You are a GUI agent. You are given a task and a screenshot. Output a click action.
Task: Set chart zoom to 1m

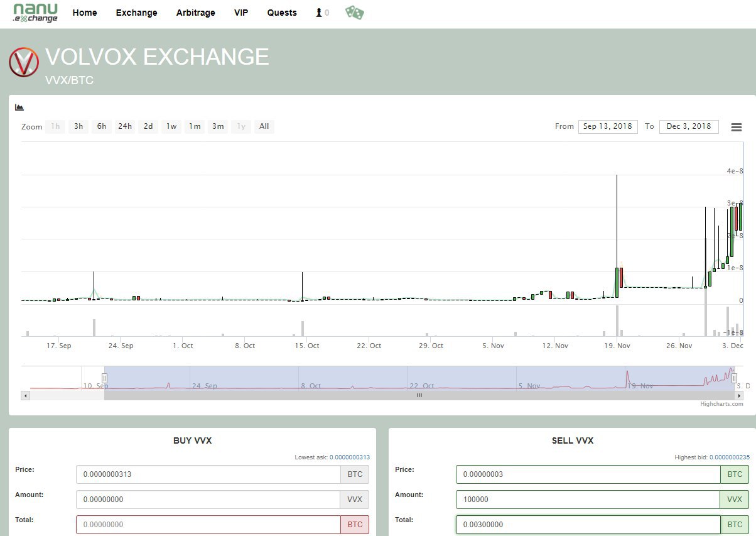(x=195, y=126)
